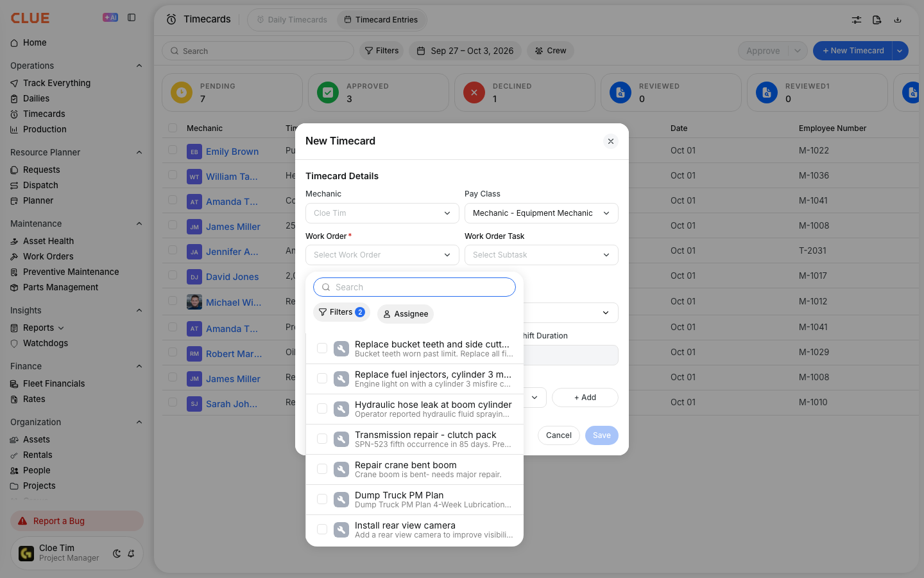The image size is (924, 578).
Task: Check Replace fuel injectors work order
Action: pos(322,378)
